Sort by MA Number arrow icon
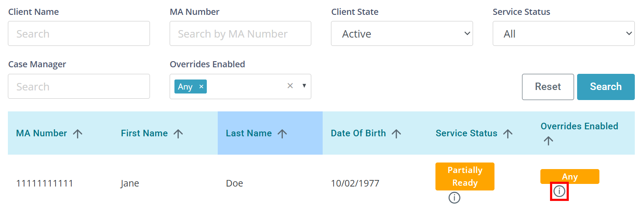 (x=77, y=134)
